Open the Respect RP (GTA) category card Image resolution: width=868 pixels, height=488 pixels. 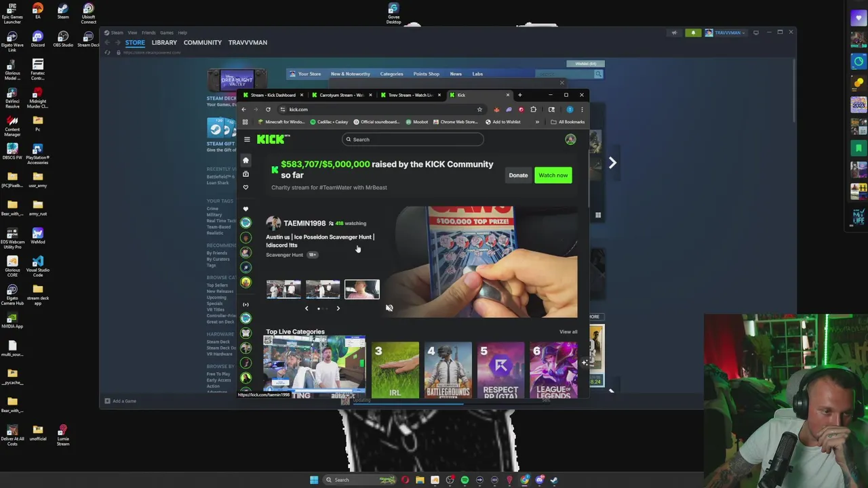click(500, 370)
